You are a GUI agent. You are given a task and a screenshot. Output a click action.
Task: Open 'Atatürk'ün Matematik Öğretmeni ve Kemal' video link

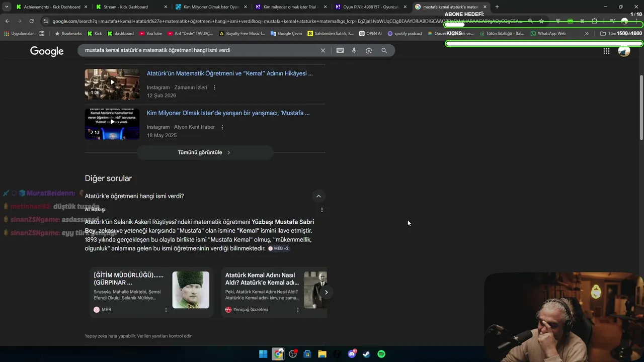coord(229,73)
